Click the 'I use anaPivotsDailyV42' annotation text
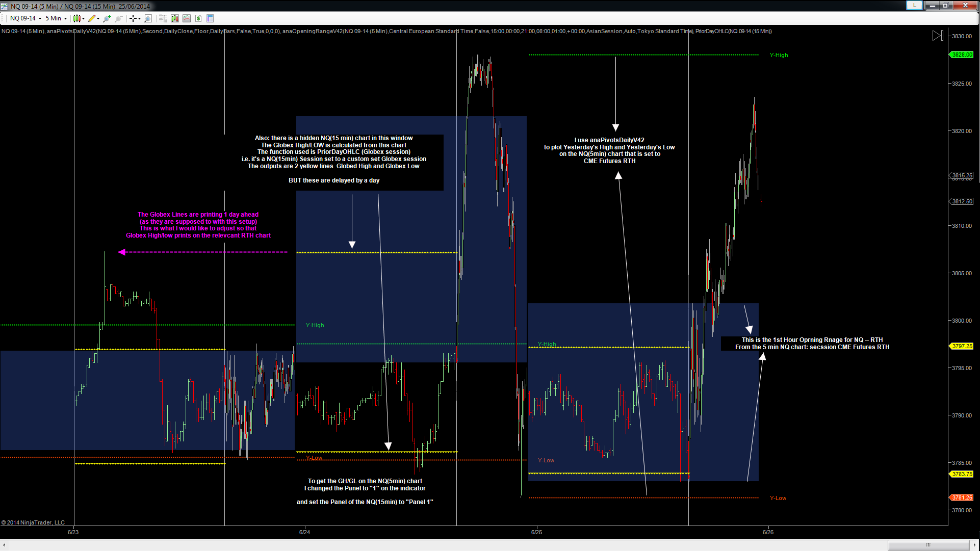The height and width of the screenshot is (551, 980). pos(609,150)
